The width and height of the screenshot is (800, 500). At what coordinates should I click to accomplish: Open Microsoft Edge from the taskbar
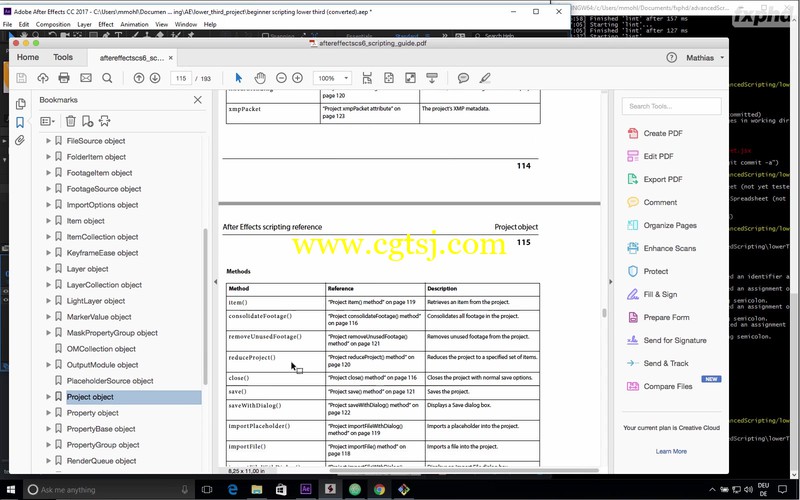[x=232, y=490]
